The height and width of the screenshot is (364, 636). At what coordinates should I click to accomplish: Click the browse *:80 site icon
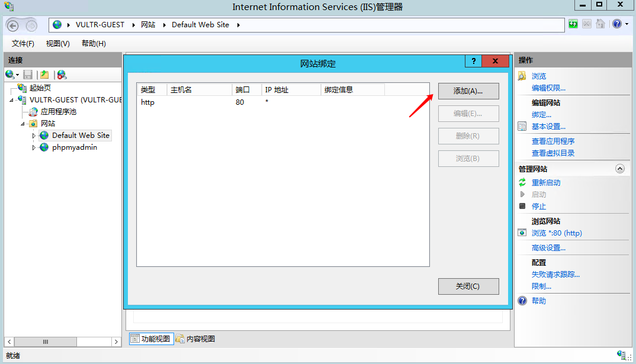(x=522, y=233)
